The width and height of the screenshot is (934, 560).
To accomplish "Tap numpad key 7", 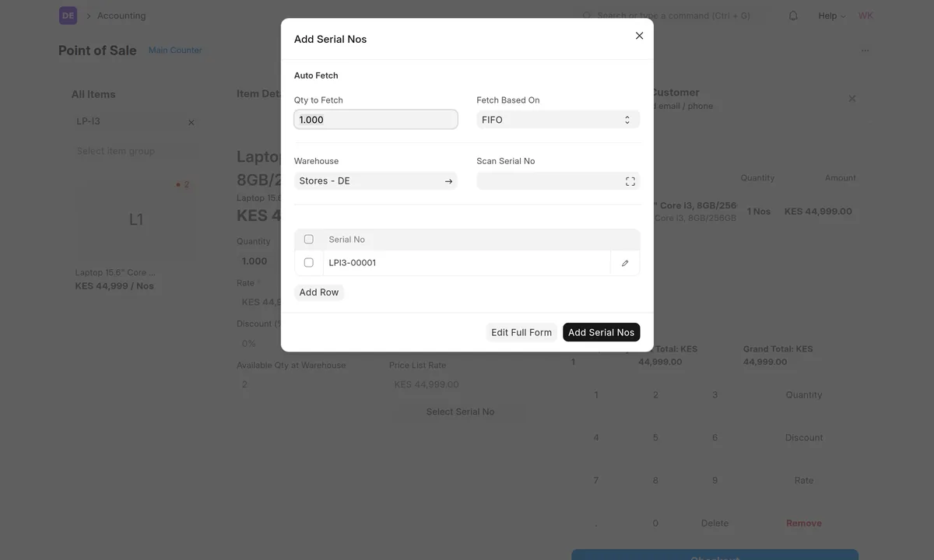I will point(596,481).
